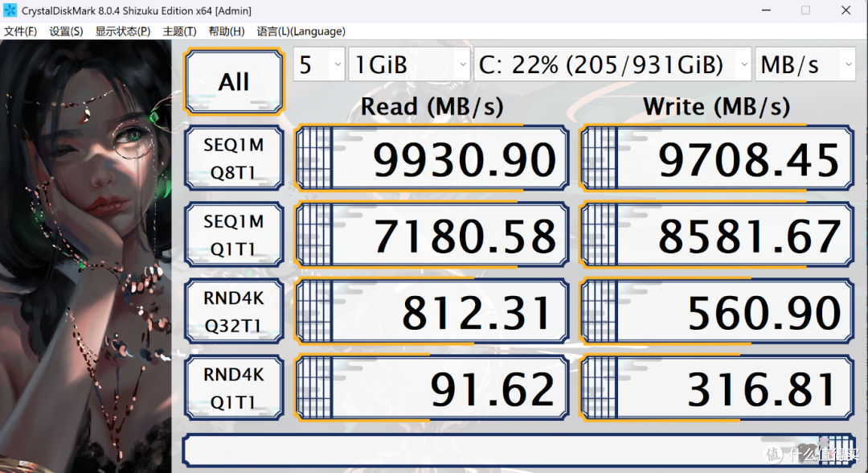
Task: Click the RND4K Q32T1 write value 560.90
Action: (716, 311)
